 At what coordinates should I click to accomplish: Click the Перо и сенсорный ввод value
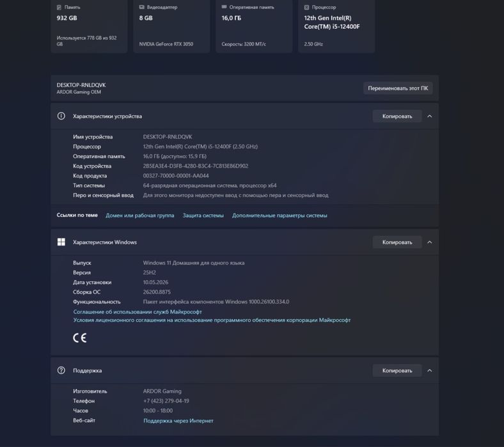[235, 195]
